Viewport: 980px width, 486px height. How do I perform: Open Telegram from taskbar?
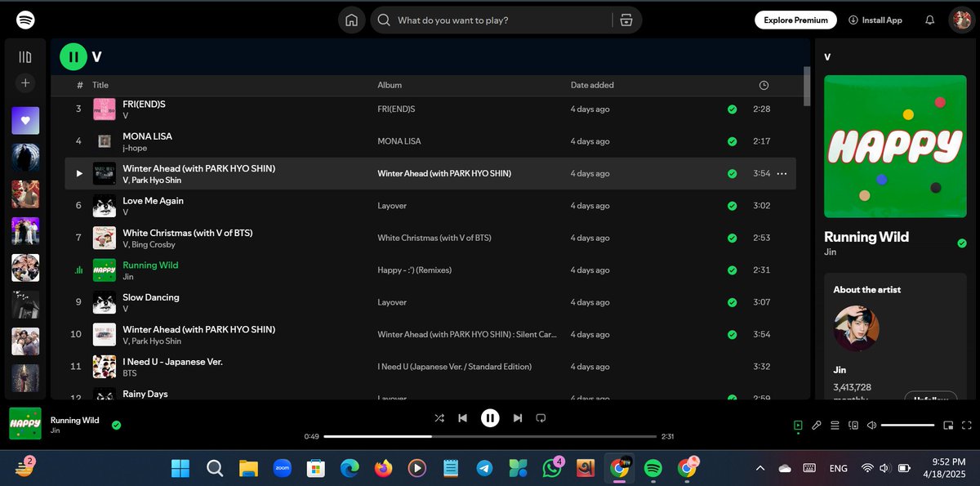click(x=484, y=468)
